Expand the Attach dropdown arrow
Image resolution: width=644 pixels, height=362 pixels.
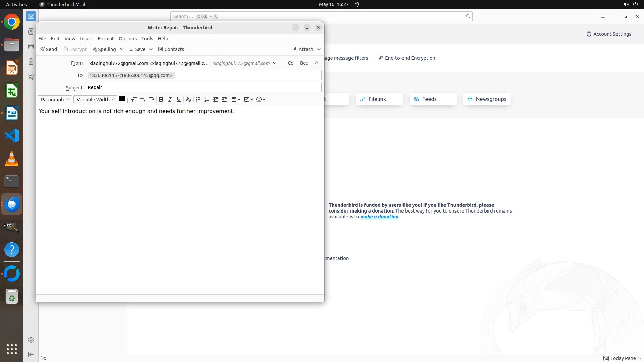319,49
